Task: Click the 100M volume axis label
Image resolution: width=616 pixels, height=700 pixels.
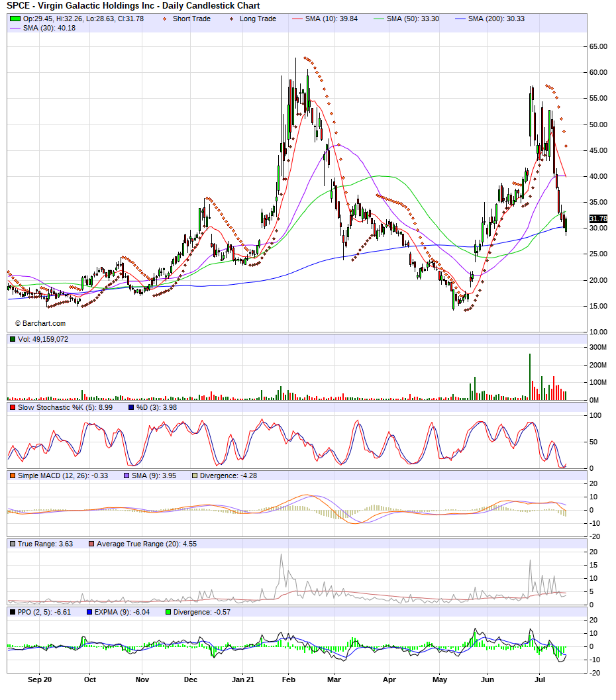Action: (x=598, y=383)
